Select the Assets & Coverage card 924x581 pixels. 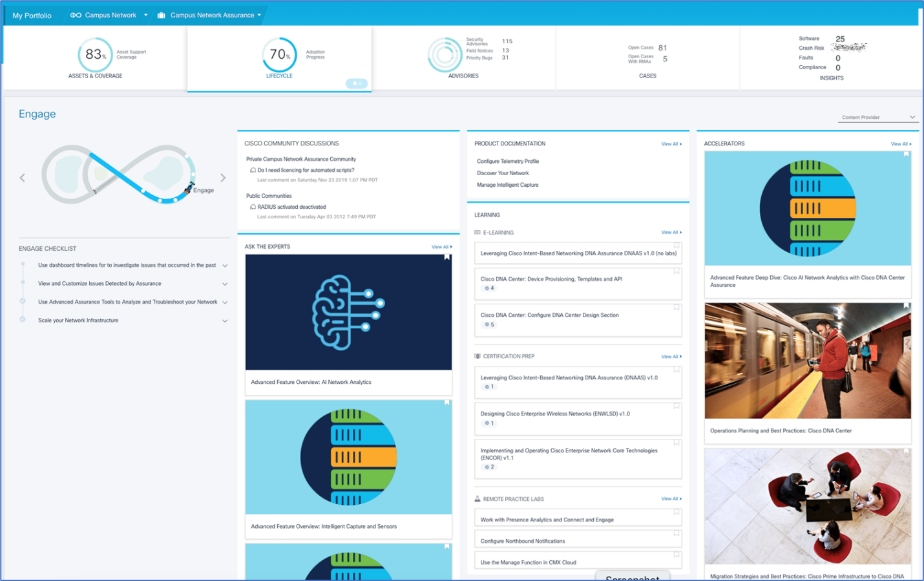pyautogui.click(x=96, y=58)
